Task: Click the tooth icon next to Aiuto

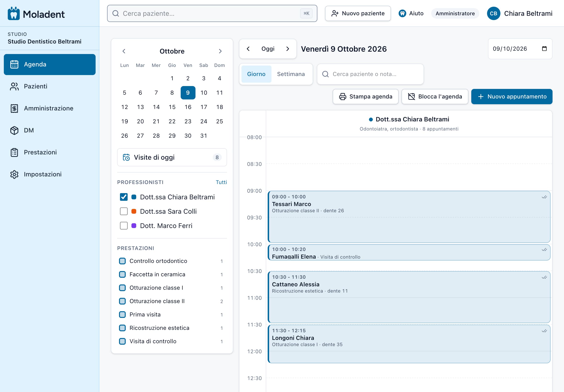Action: point(402,13)
